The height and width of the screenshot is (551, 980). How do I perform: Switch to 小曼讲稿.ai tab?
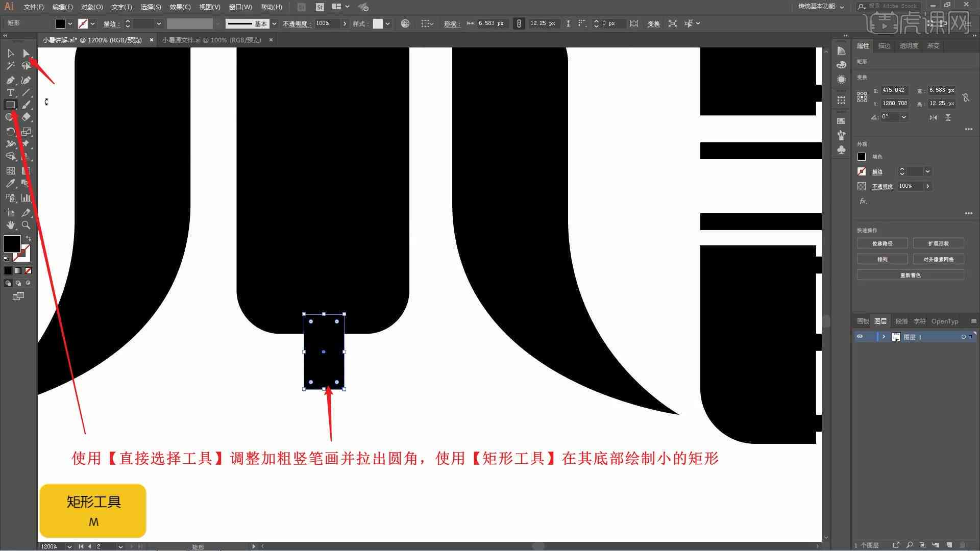94,40
